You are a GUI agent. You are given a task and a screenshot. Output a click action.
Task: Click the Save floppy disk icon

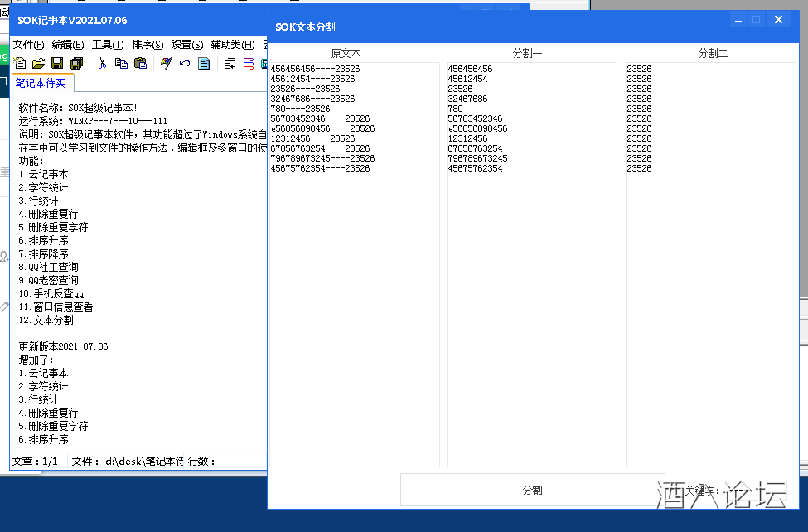(x=57, y=64)
